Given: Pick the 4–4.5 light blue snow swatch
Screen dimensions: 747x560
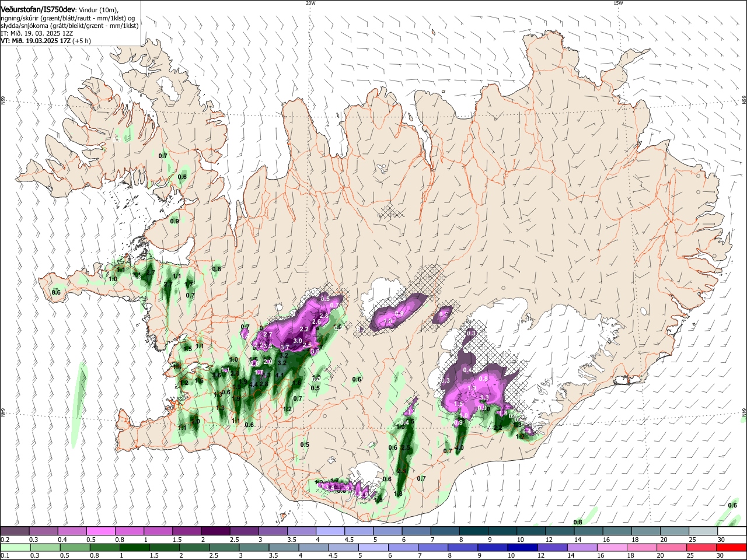Looking at the screenshot, I should [330, 531].
